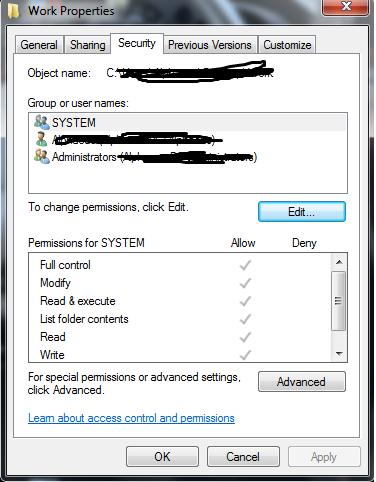
Task: Open the Customize tab
Action: [287, 45]
